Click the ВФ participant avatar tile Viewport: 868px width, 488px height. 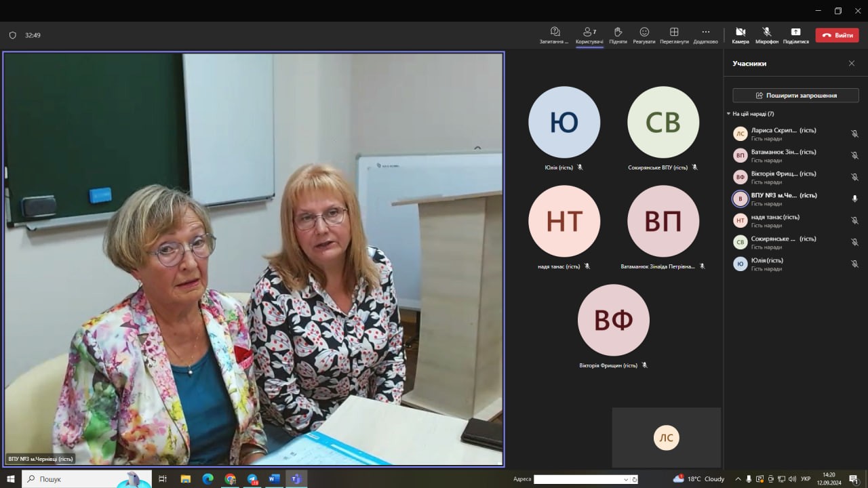click(x=614, y=320)
